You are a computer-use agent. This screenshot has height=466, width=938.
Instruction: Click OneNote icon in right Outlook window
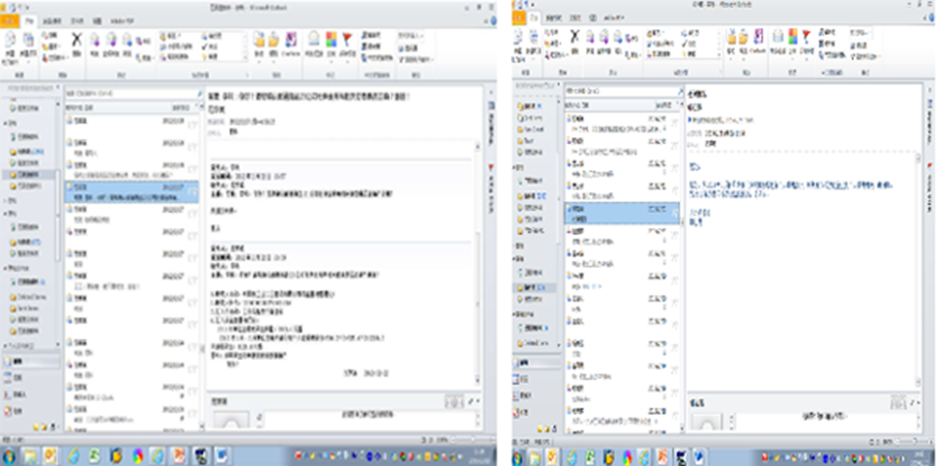759,38
